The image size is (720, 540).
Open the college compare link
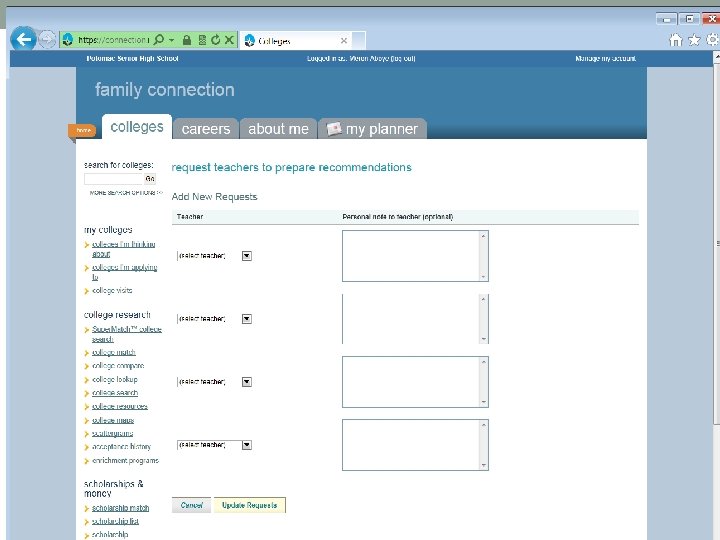tap(118, 366)
